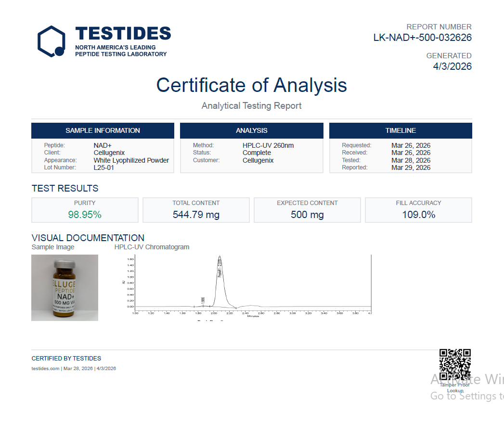The width and height of the screenshot is (504, 424).
Task: Select the peptide value NAD+
Action: pos(103,145)
